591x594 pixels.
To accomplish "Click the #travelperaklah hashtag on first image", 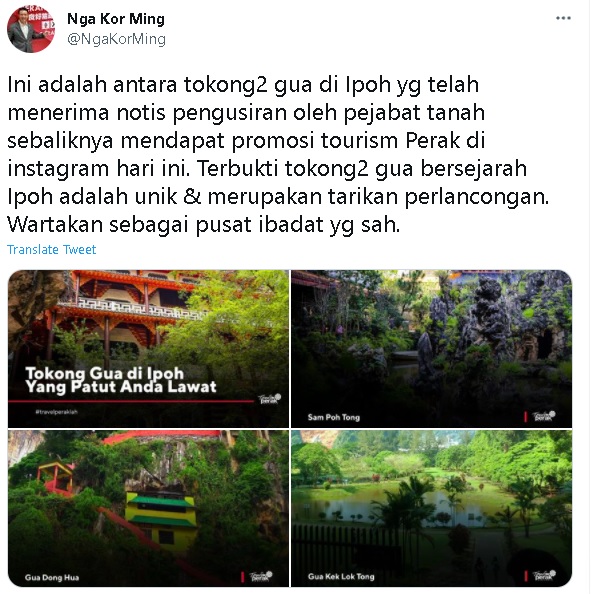I will click(56, 412).
